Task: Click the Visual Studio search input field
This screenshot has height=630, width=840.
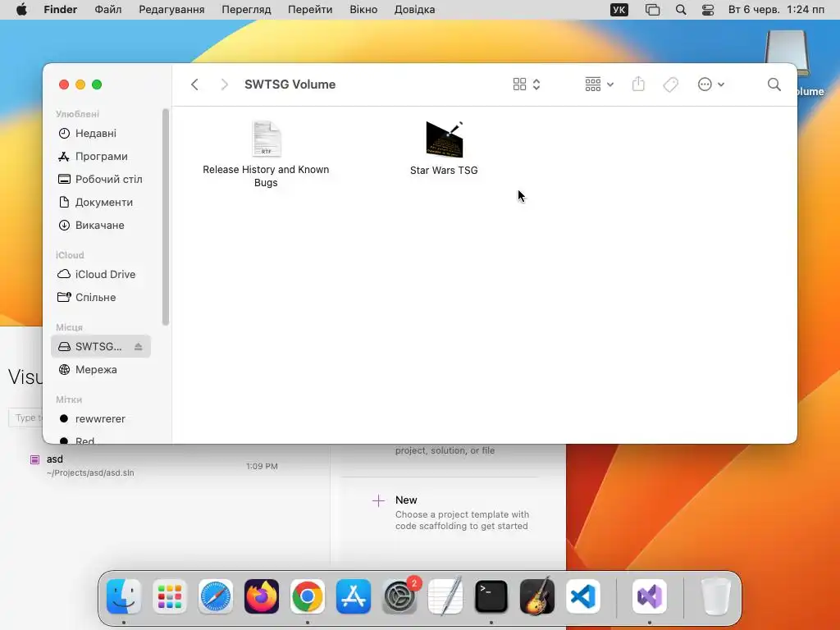Action: (x=25, y=418)
